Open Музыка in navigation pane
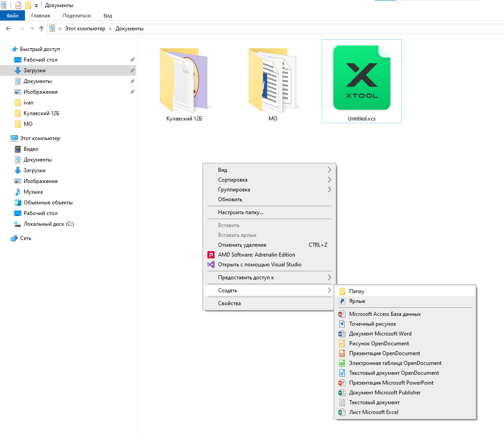 33,192
